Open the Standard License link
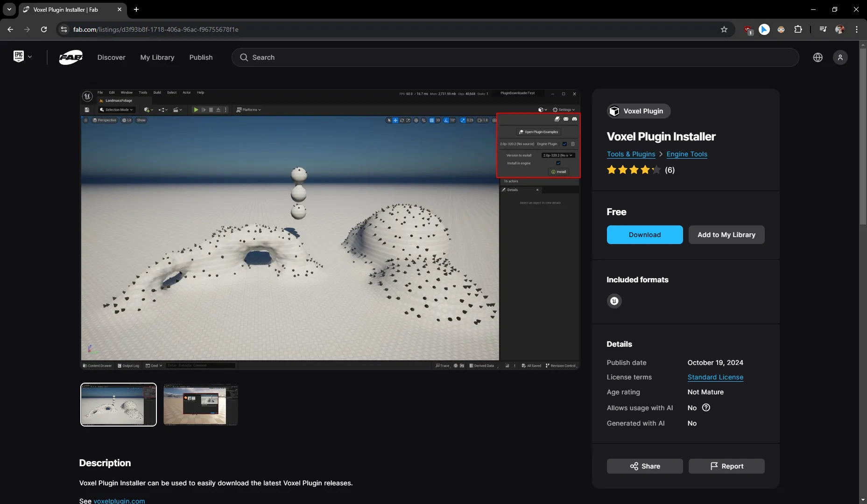 pyautogui.click(x=715, y=377)
